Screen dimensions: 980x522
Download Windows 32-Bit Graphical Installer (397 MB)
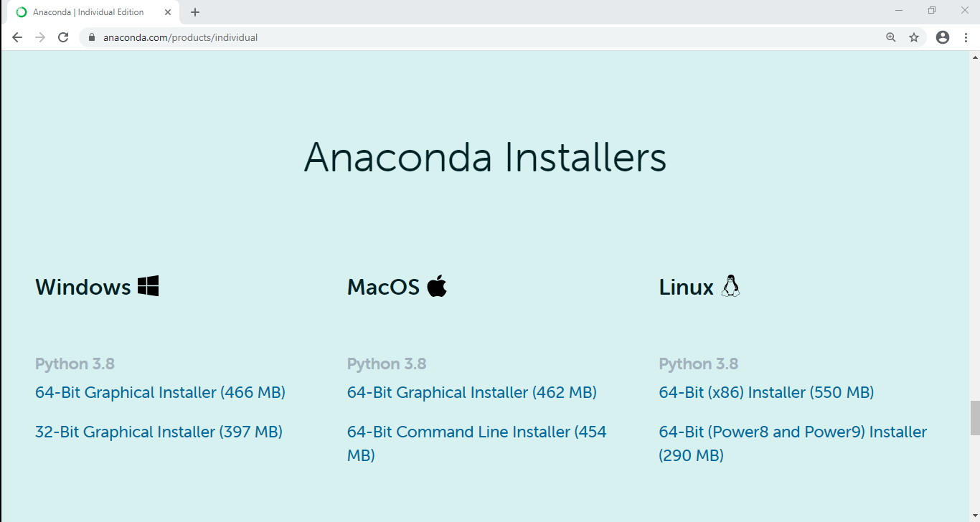coord(159,432)
